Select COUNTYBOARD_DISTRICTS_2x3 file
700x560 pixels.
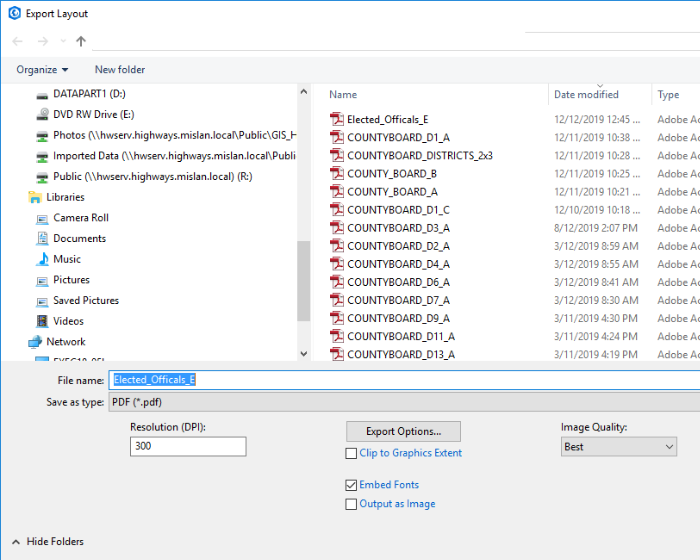[420, 156]
